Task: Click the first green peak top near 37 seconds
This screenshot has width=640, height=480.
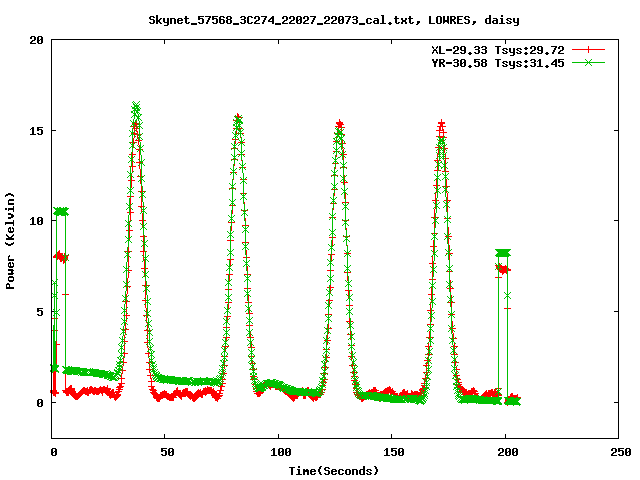Action: click(136, 106)
